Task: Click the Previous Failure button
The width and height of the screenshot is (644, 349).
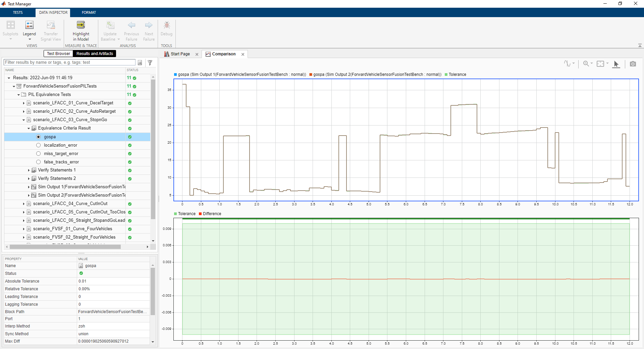Action: [131, 30]
